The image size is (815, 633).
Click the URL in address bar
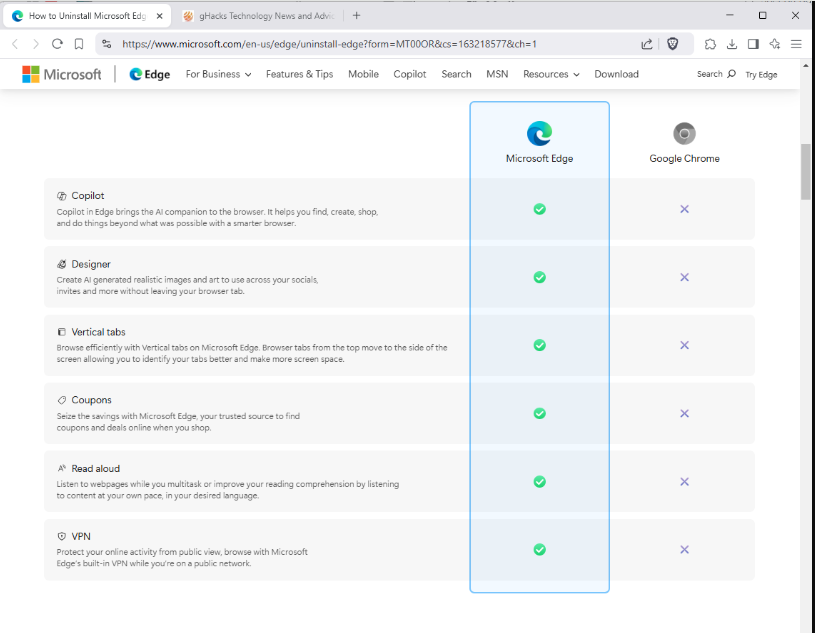329,44
